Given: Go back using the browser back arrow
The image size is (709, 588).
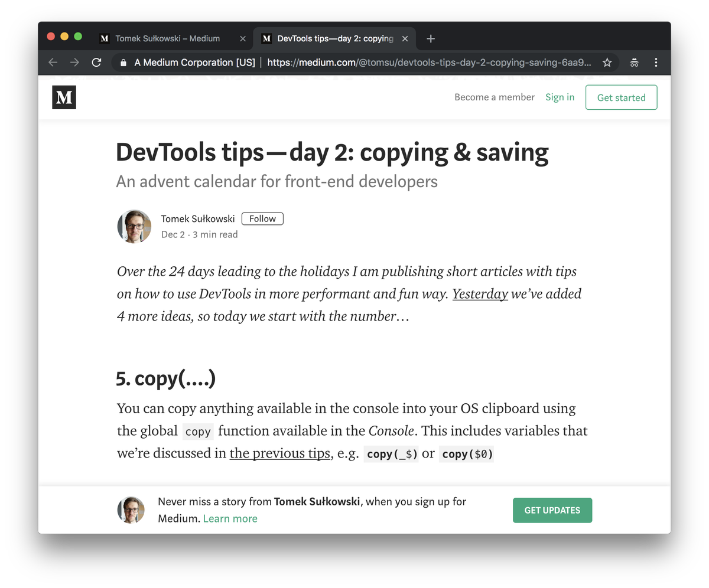Looking at the screenshot, I should point(53,63).
